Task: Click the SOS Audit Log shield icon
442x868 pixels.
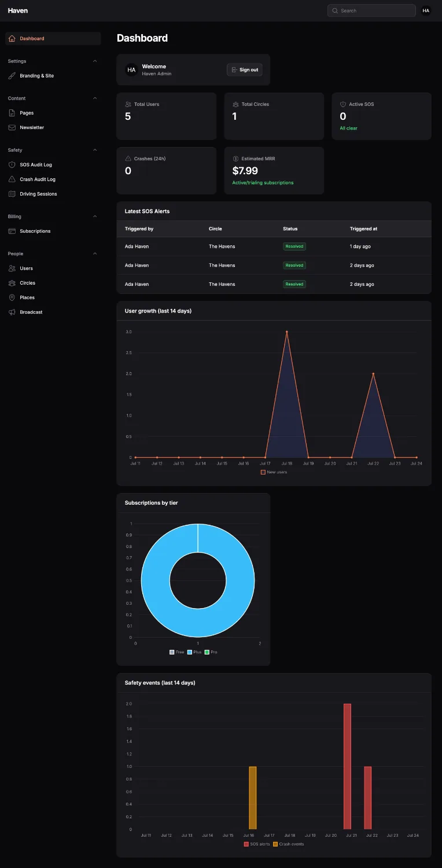Action: pyautogui.click(x=12, y=165)
